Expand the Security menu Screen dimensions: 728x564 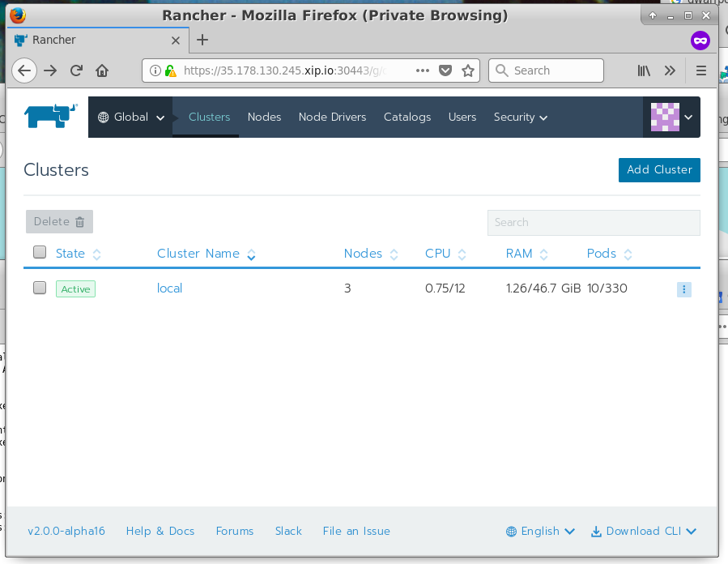520,117
